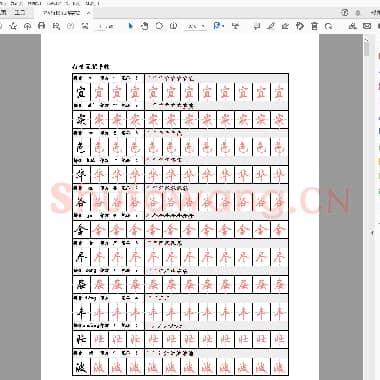The height and width of the screenshot is (380, 380).
Task: Click the trash delete icon
Action: [x=314, y=26]
